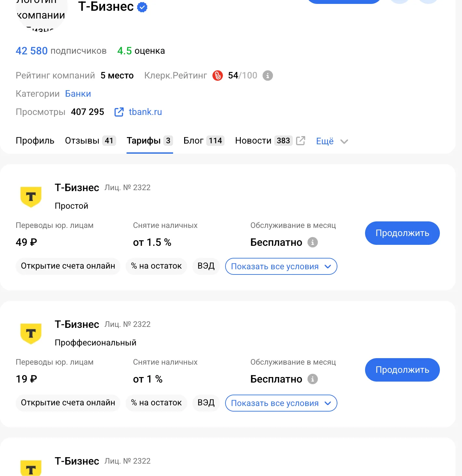Click the Т-Бизнес logo on the Простой tariff
This screenshot has height=476, width=462.
click(x=31, y=197)
